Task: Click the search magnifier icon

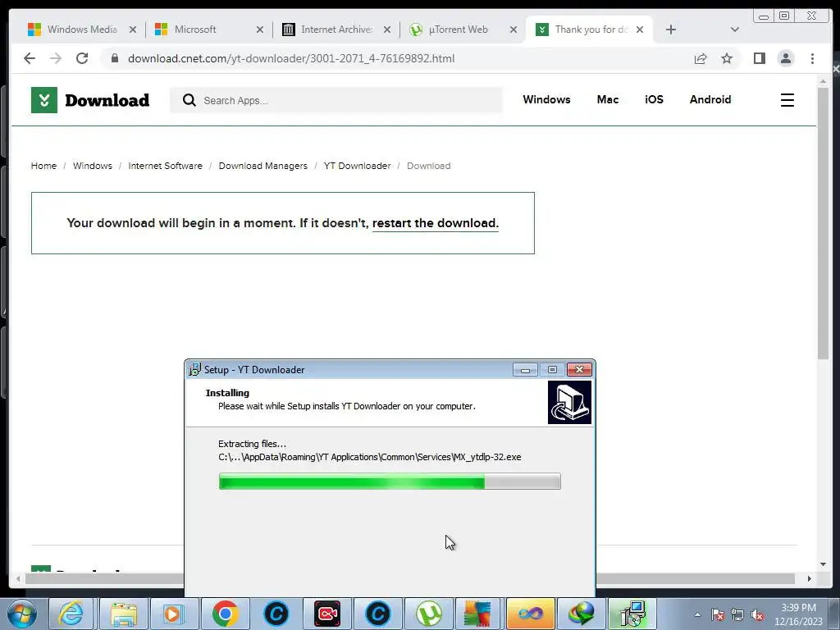Action: pyautogui.click(x=189, y=100)
